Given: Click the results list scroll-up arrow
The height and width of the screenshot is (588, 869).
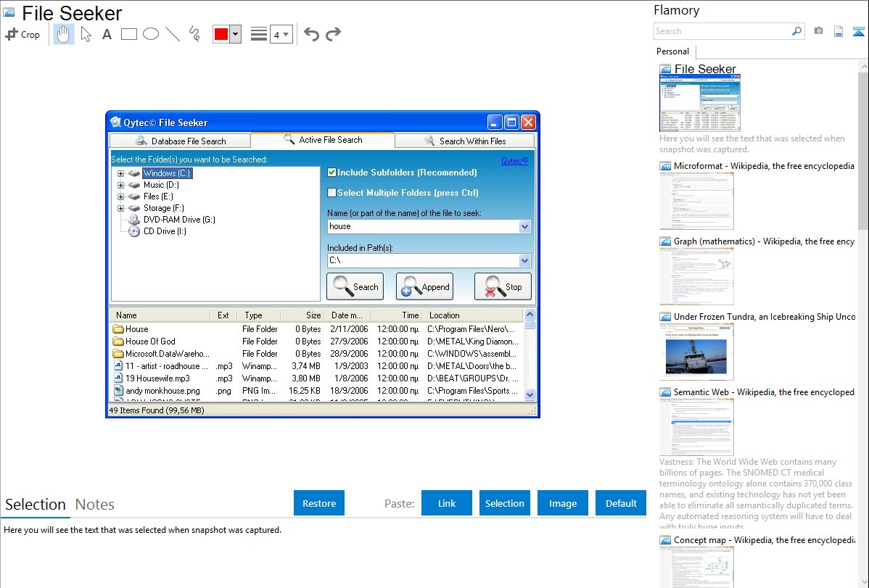Looking at the screenshot, I should 530,314.
